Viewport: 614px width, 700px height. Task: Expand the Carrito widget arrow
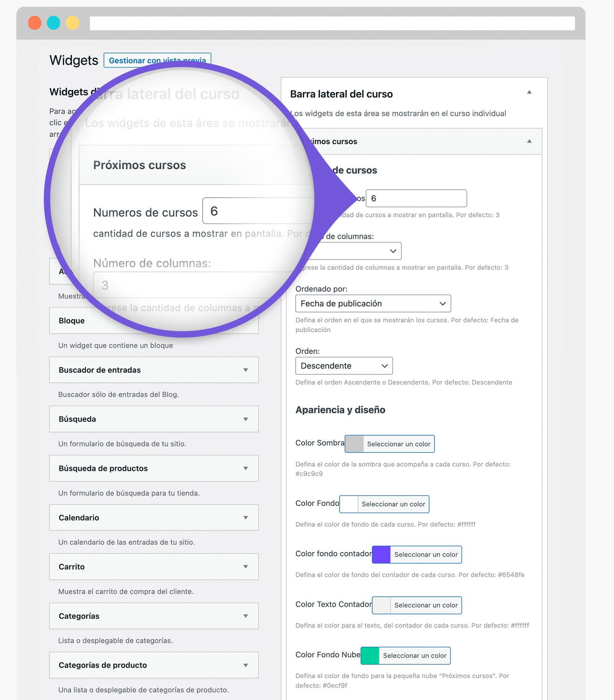(246, 567)
